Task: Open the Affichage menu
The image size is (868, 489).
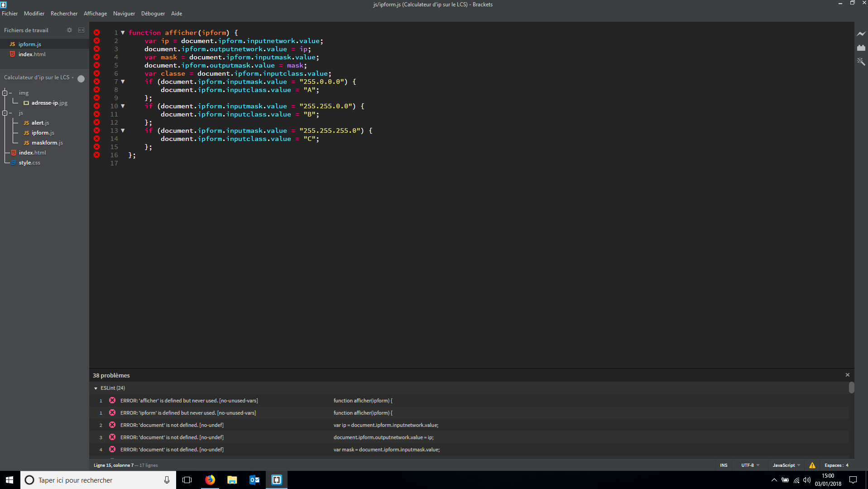Action: (x=95, y=14)
